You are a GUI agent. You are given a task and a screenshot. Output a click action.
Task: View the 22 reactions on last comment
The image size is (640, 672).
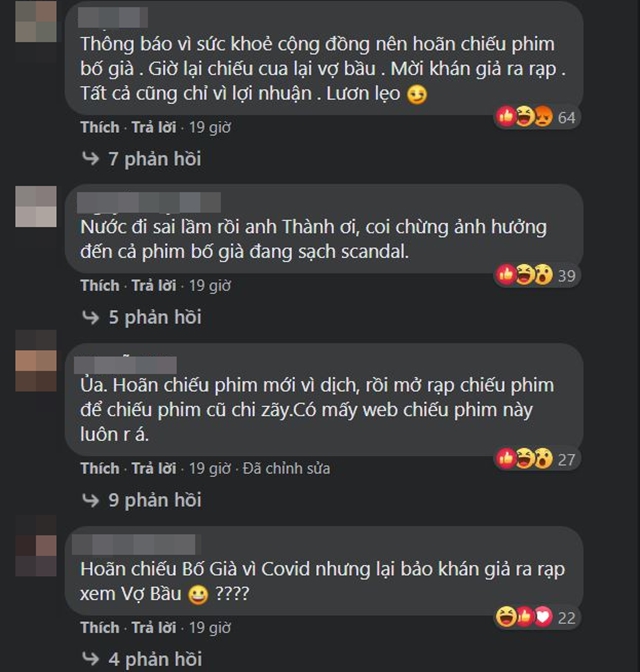(x=536, y=617)
